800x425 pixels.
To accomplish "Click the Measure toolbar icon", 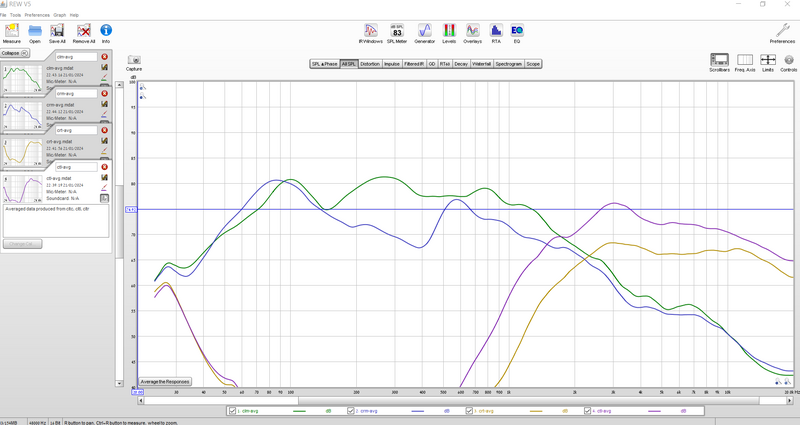I will pos(11,31).
